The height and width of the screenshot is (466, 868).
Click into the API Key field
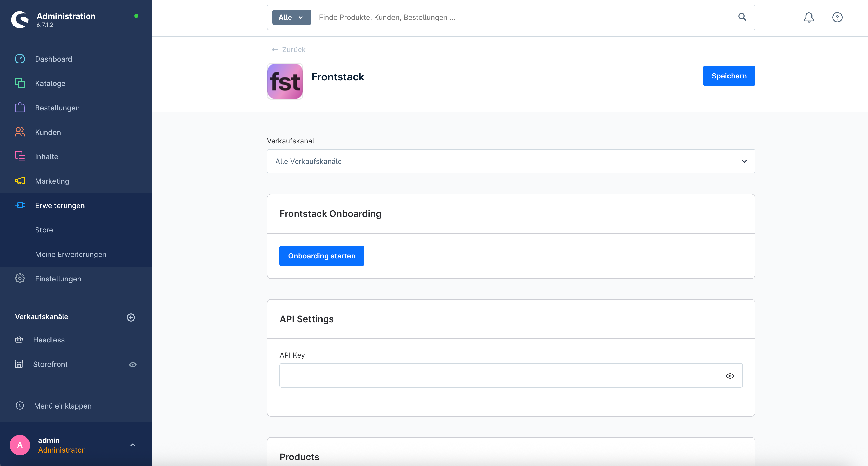[499, 376]
